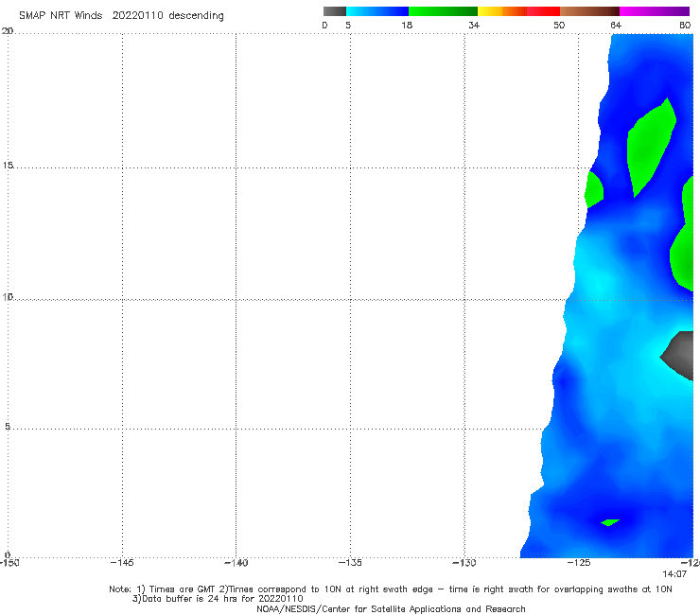The height and width of the screenshot is (615, 700).
Task: Click the green 18-34 segment of the color bar
Action: click(443, 11)
